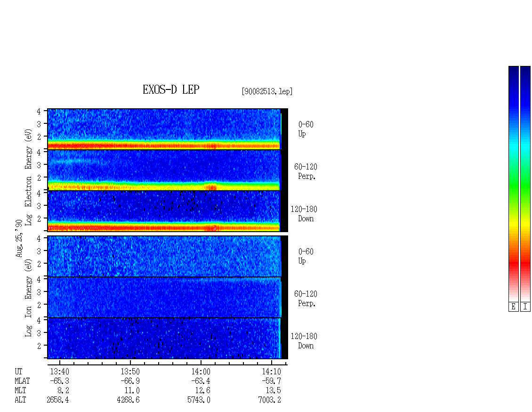
Task: Click the ion panel 0-60 Up label
Action: [306, 256]
